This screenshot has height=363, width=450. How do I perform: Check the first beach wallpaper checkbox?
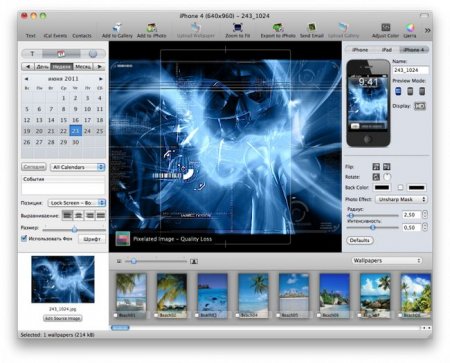tap(115, 315)
